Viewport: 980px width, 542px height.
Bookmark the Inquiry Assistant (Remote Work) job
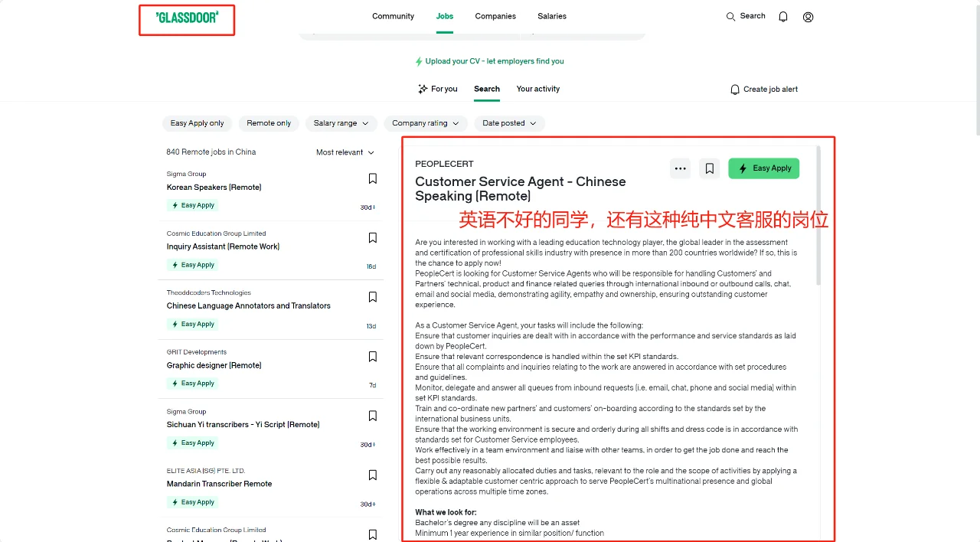coord(373,238)
